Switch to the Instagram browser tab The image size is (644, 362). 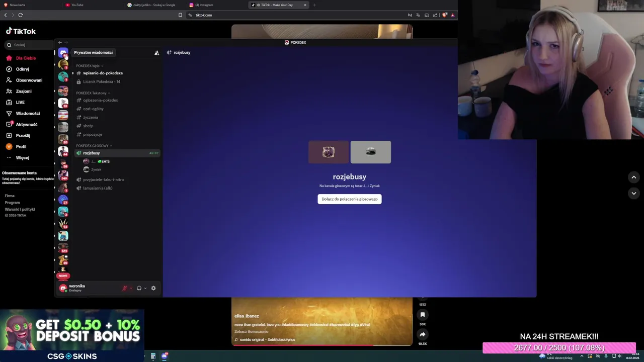coord(216,5)
